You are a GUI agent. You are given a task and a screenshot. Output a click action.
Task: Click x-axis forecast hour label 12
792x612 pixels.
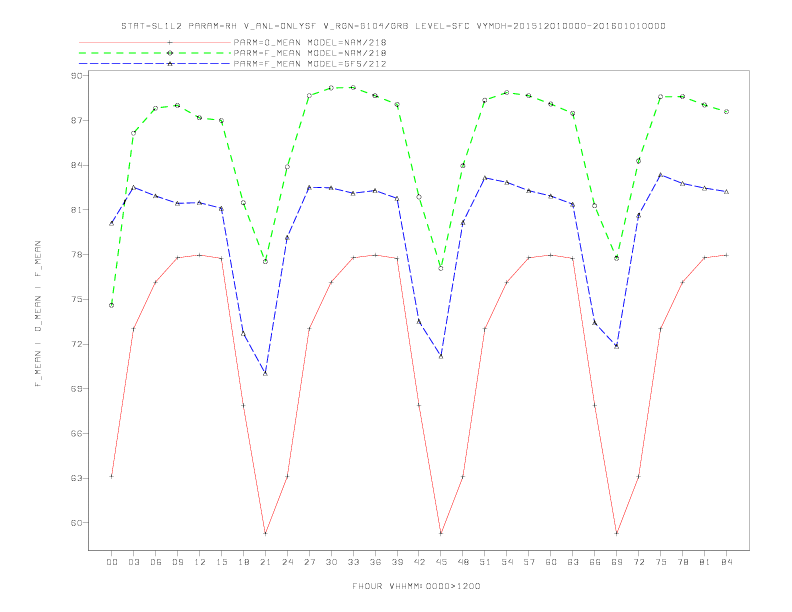200,562
